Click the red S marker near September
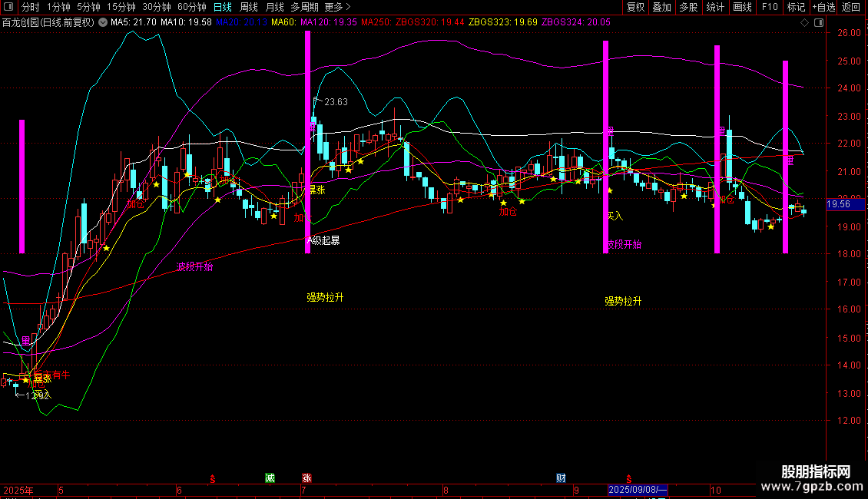This screenshot has width=868, height=499. (x=629, y=478)
